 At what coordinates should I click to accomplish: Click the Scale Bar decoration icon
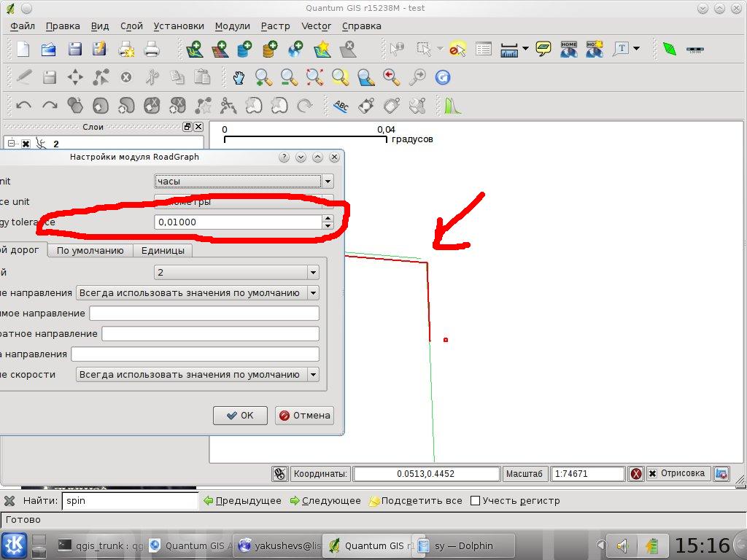695,49
